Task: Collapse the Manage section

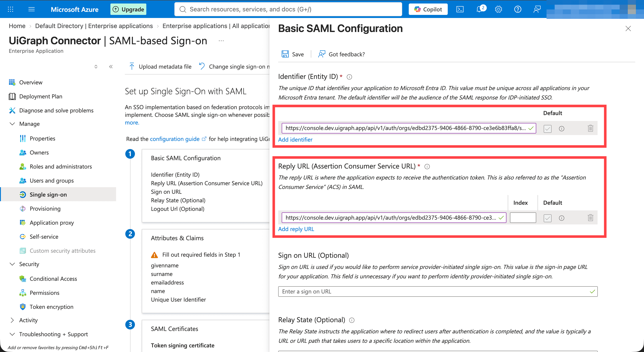Action: pos(12,124)
